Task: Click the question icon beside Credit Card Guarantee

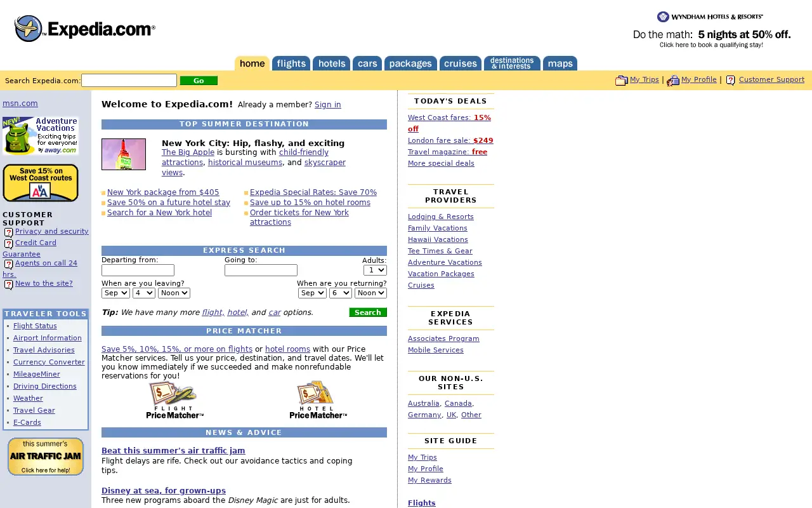Action: (x=8, y=244)
